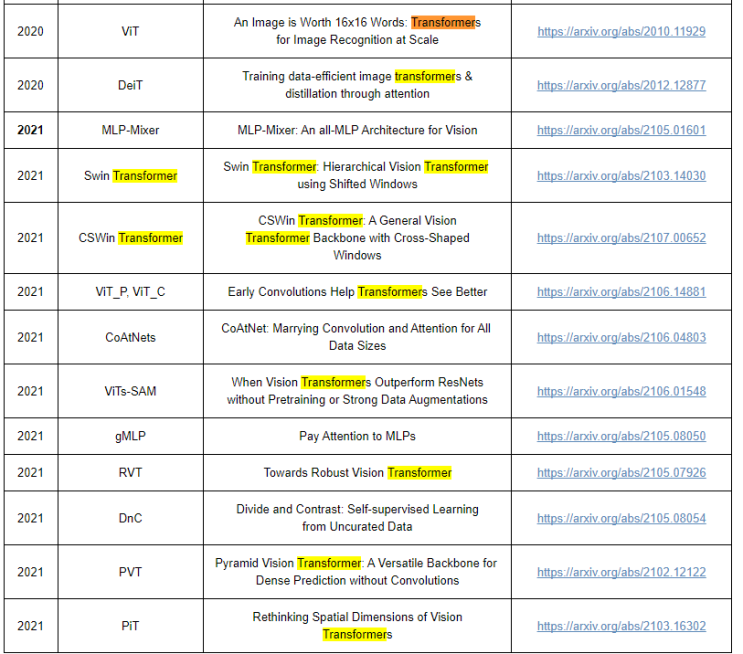
Task: Select the 'DnC' model name cell
Action: (x=130, y=518)
